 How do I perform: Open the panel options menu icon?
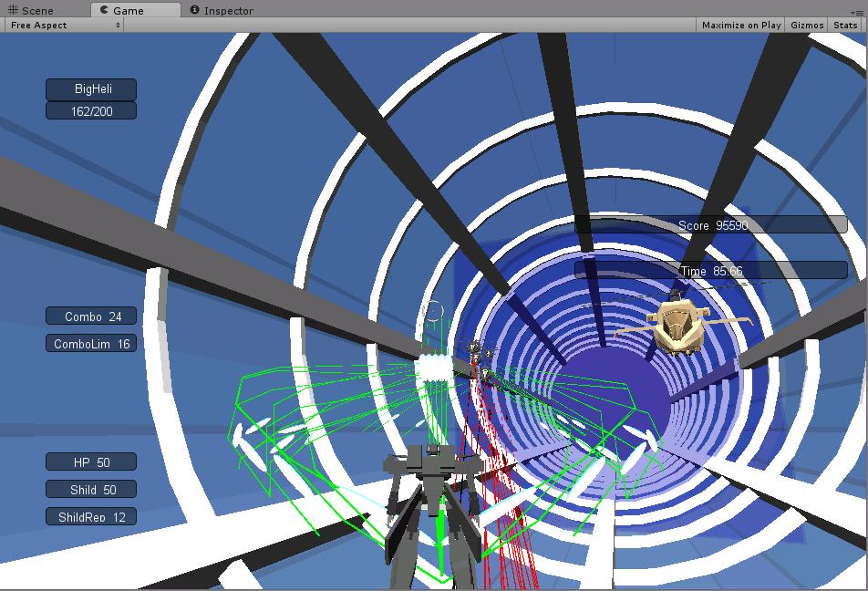tap(857, 12)
